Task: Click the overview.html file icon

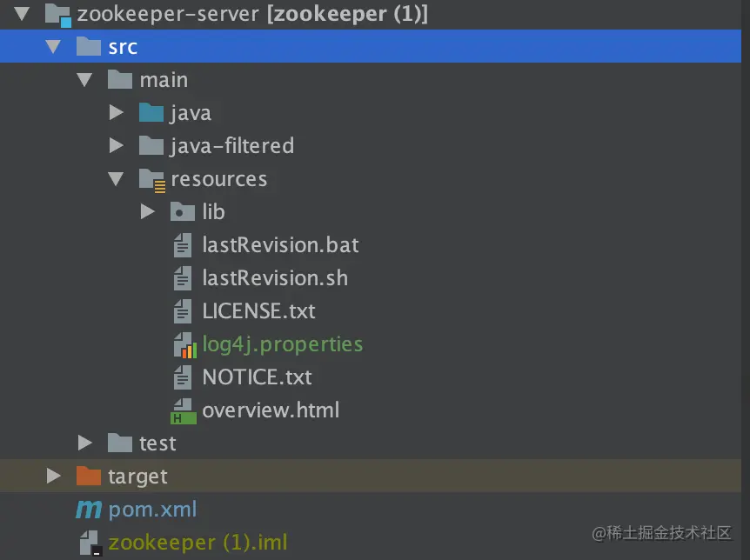Action: pyautogui.click(x=184, y=410)
